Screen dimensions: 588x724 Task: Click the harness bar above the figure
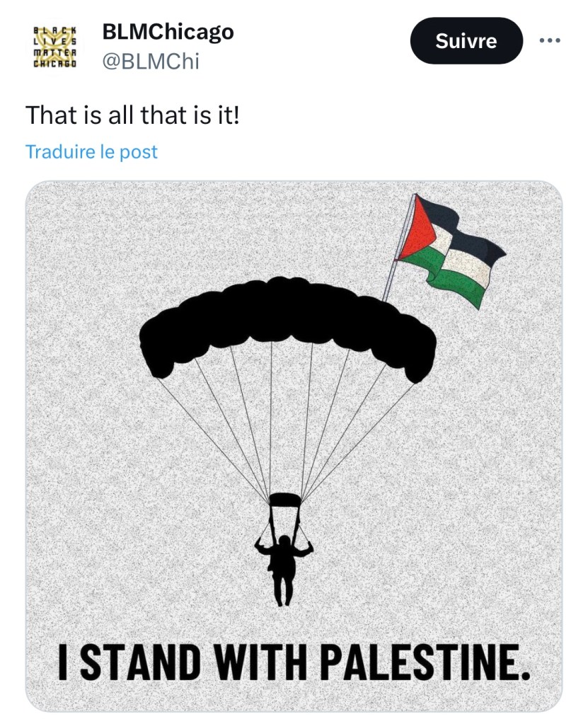285,500
